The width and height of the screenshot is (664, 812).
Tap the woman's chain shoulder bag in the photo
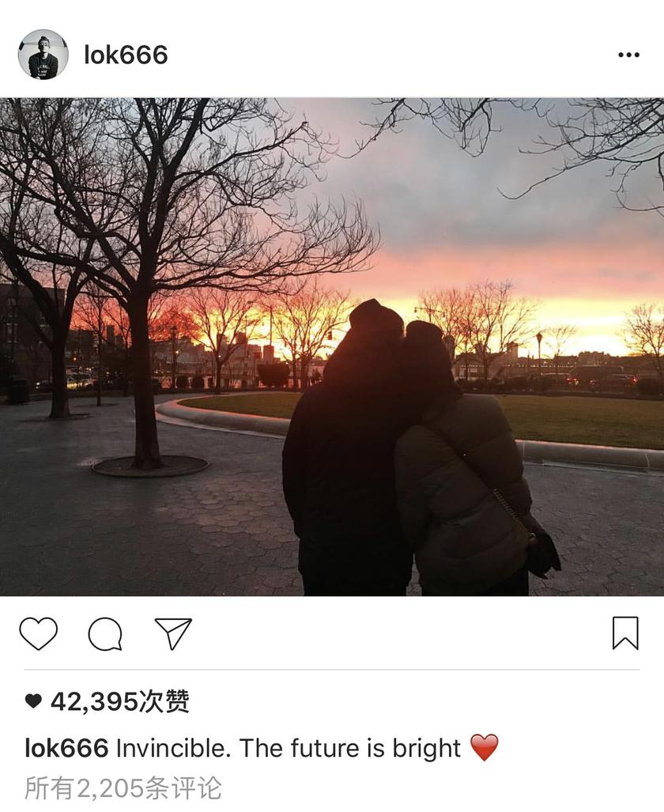click(x=538, y=549)
